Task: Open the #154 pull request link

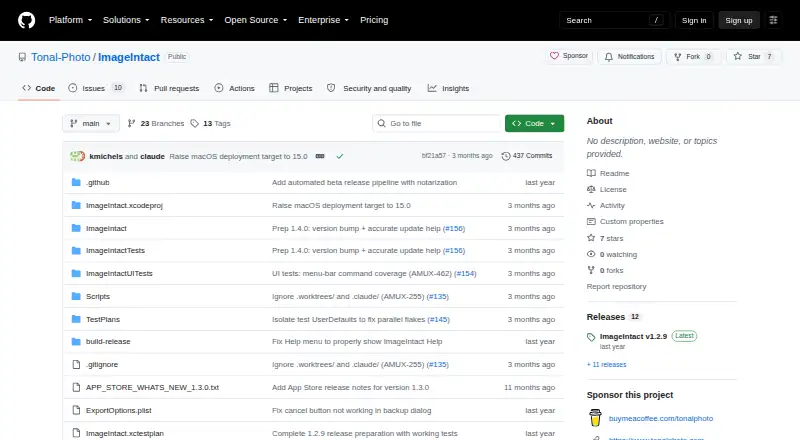Action: (x=465, y=273)
